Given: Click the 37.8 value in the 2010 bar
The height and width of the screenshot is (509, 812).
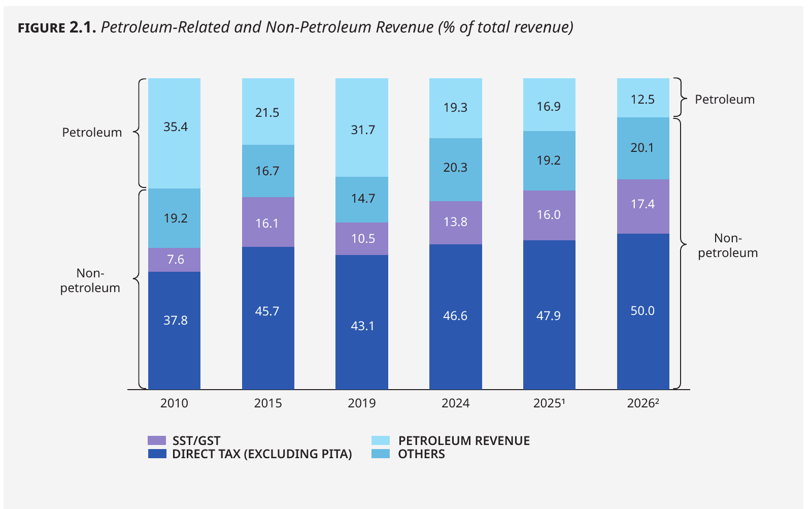Looking at the screenshot, I should tap(176, 321).
